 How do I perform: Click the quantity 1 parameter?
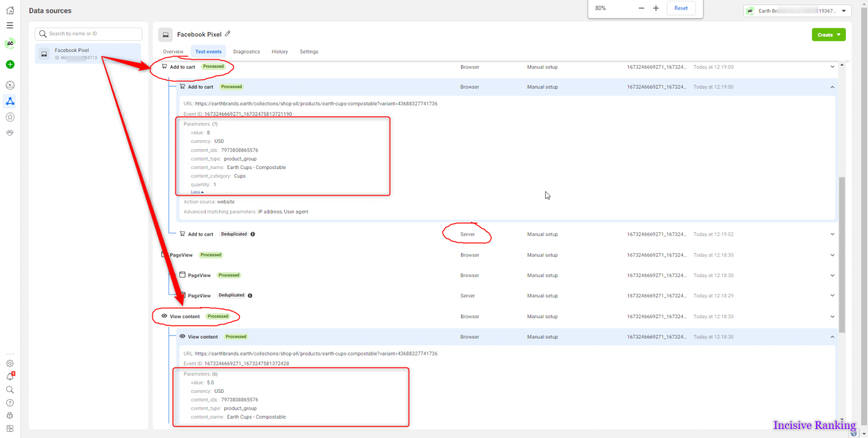[x=203, y=185]
